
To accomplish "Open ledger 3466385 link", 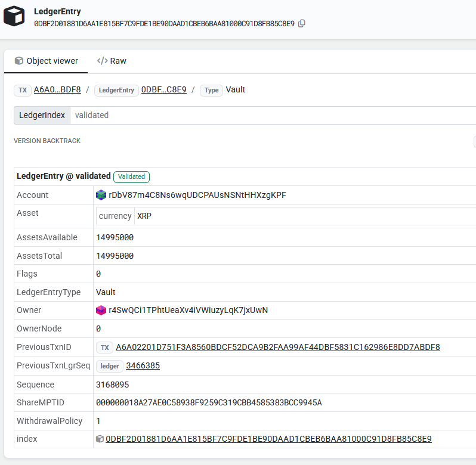I will pos(143,365).
